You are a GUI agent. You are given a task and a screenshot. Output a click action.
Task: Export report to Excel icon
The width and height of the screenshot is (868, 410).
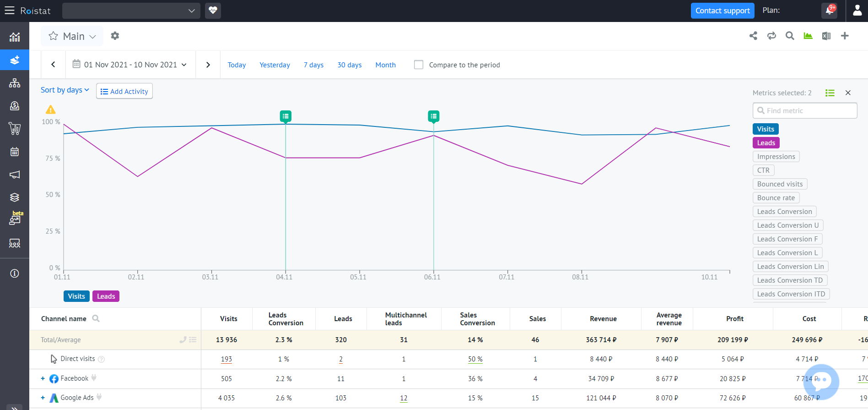tap(826, 36)
